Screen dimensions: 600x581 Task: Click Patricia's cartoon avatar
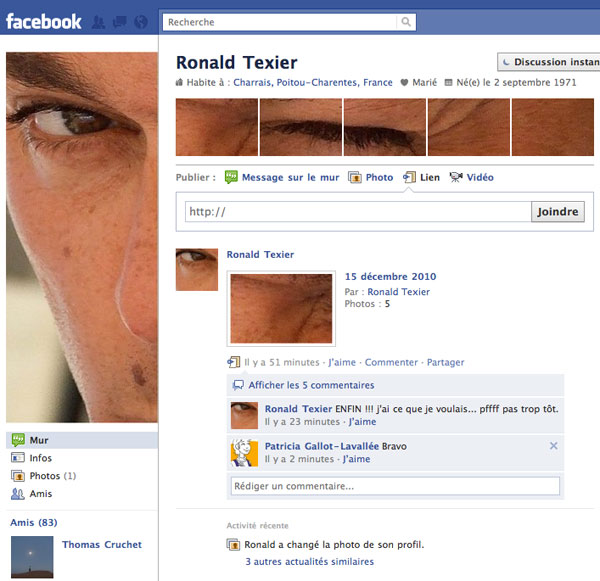(x=245, y=453)
